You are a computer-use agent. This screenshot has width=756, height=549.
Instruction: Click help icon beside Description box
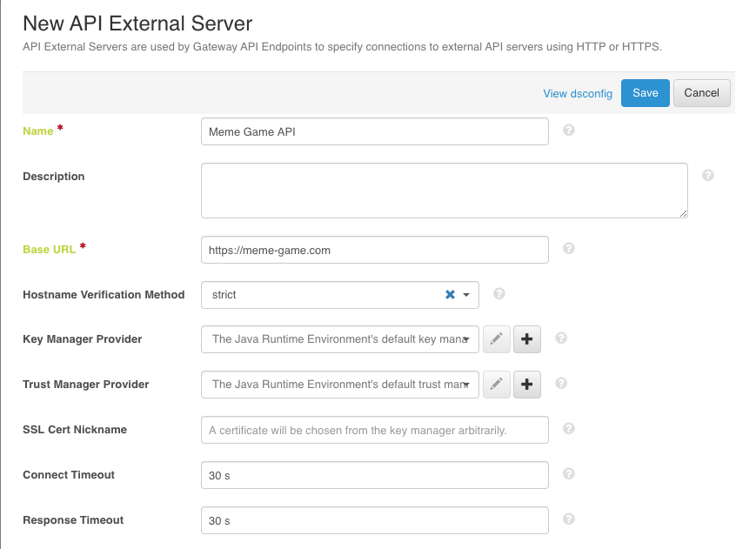tap(707, 176)
